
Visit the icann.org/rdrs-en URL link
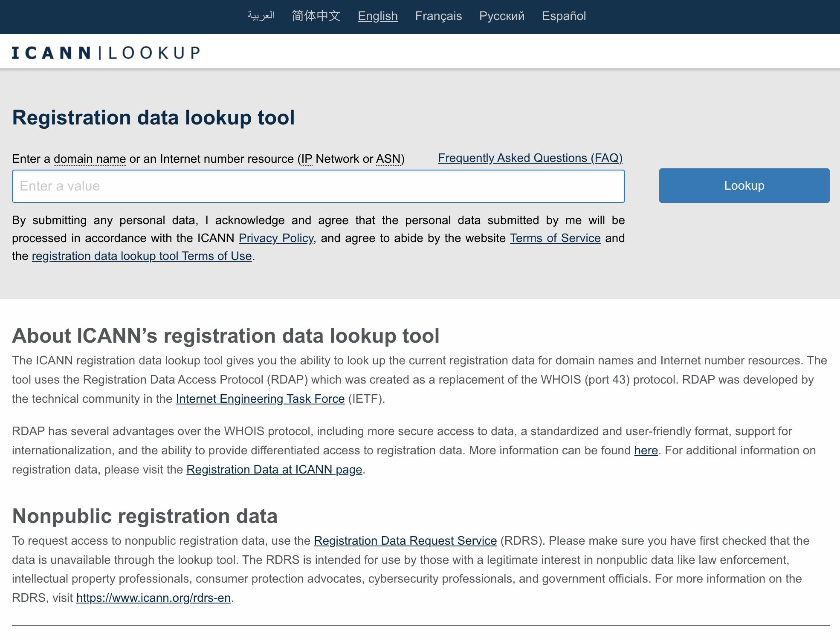click(x=154, y=598)
